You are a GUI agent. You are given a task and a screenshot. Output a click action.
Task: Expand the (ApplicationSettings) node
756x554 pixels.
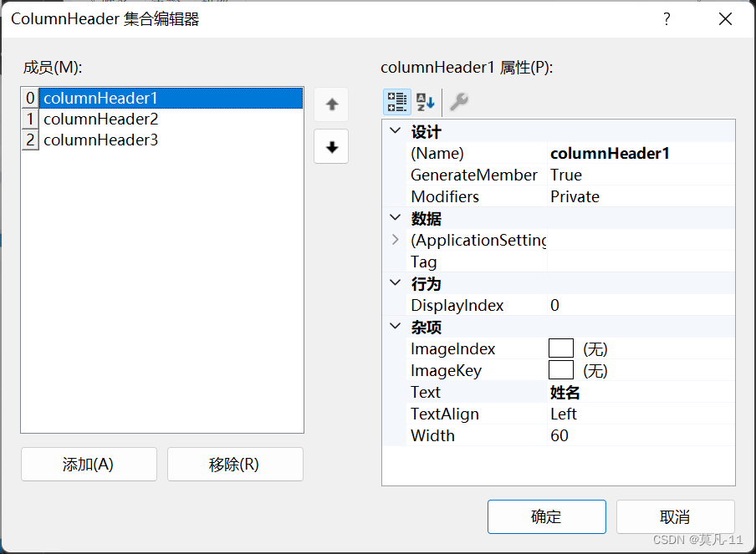[395, 240]
